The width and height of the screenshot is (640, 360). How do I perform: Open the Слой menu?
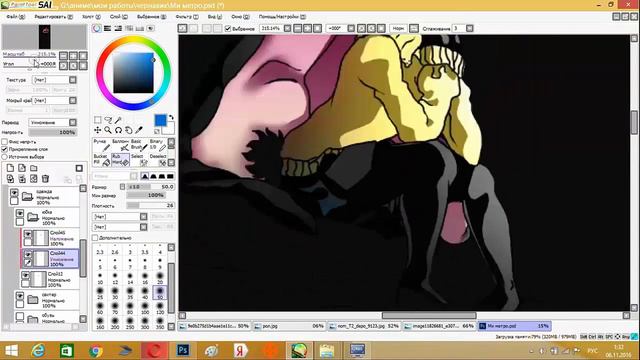pyautogui.click(x=119, y=17)
